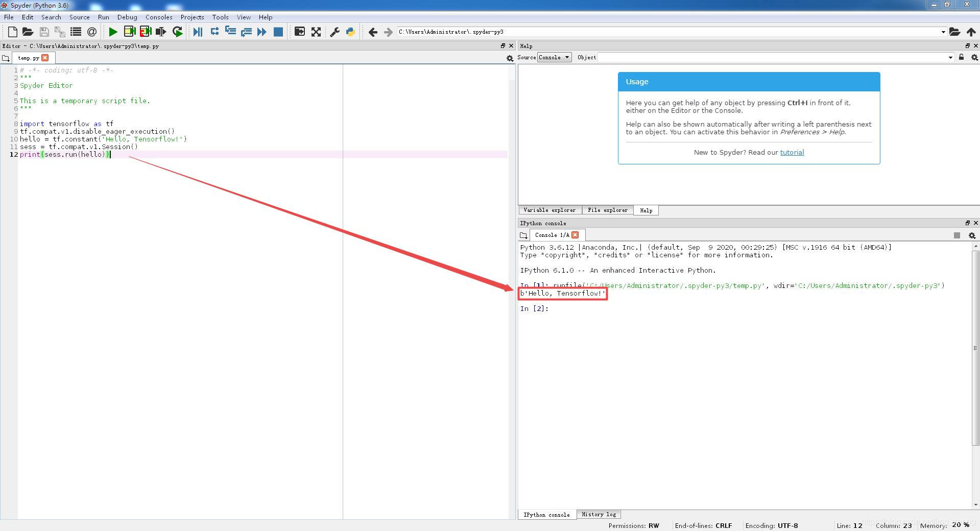The image size is (980, 531).
Task: Open IPython console options gear
Action: point(972,235)
